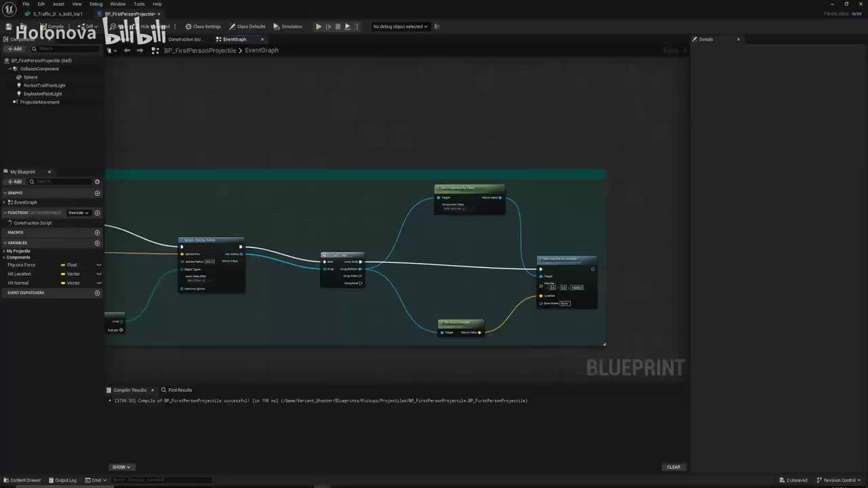Click the Play in editor button
This screenshot has width=868, height=488.
coord(319,26)
